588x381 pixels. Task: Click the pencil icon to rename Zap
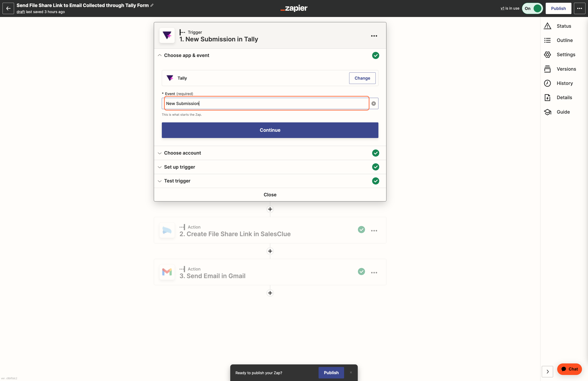tap(152, 5)
